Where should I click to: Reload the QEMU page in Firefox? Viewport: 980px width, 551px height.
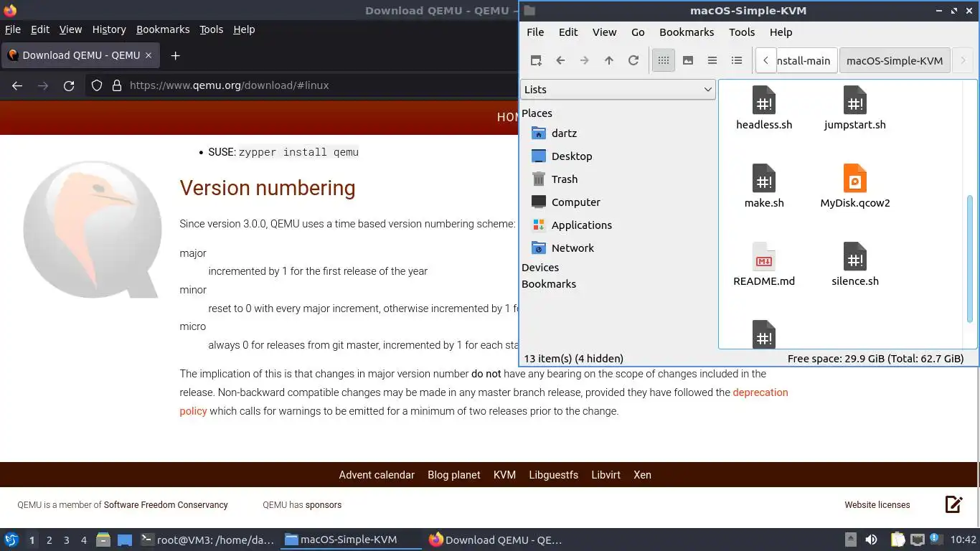coord(69,85)
